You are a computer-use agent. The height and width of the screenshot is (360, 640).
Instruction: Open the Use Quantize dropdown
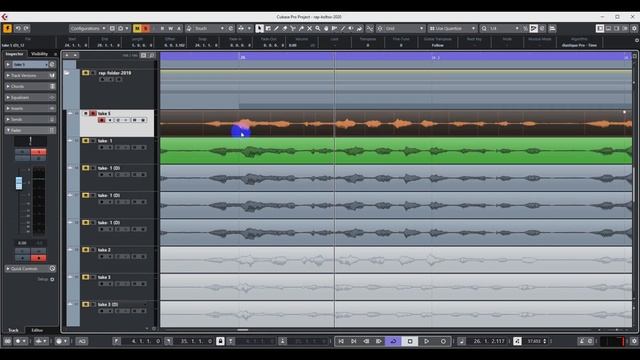452,28
